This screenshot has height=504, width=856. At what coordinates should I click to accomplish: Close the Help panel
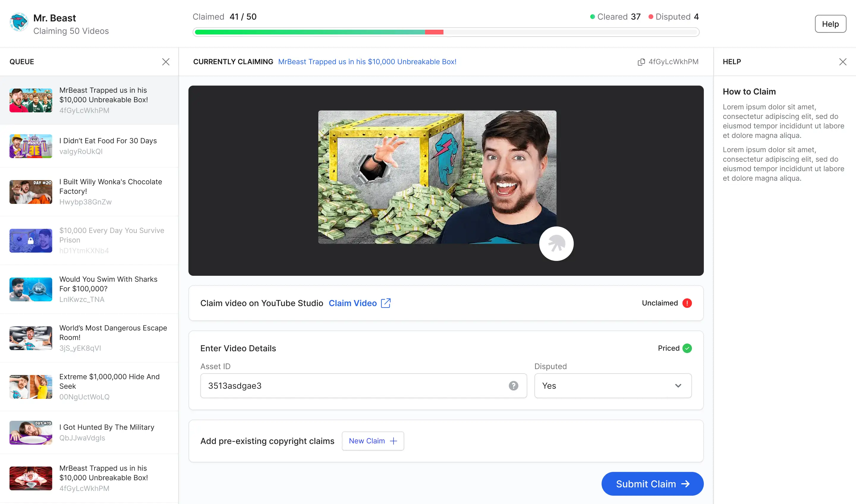click(x=843, y=62)
